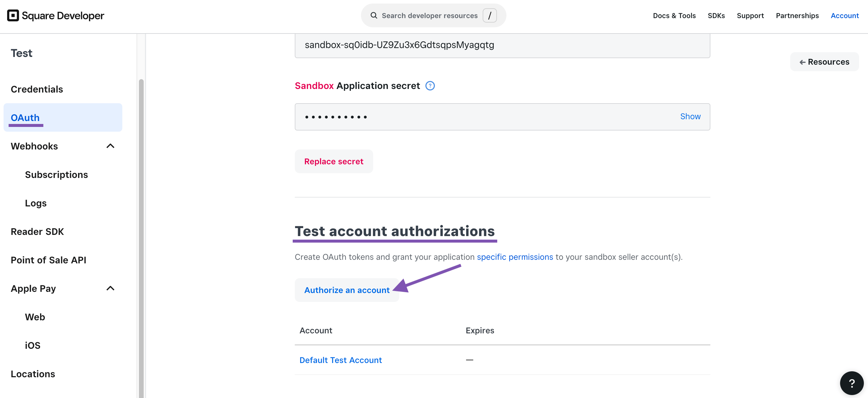868x398 pixels.
Task: Select Credentials in the sidebar
Action: tap(37, 89)
